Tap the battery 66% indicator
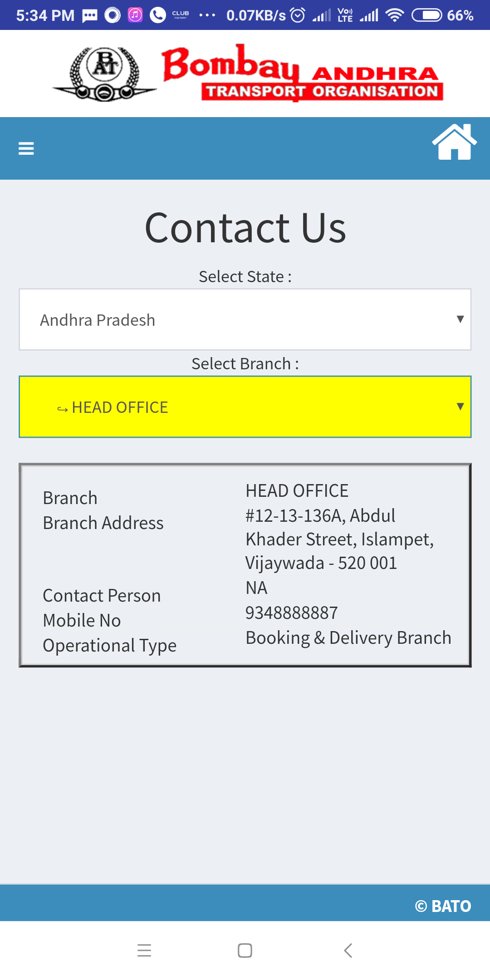 [442, 15]
